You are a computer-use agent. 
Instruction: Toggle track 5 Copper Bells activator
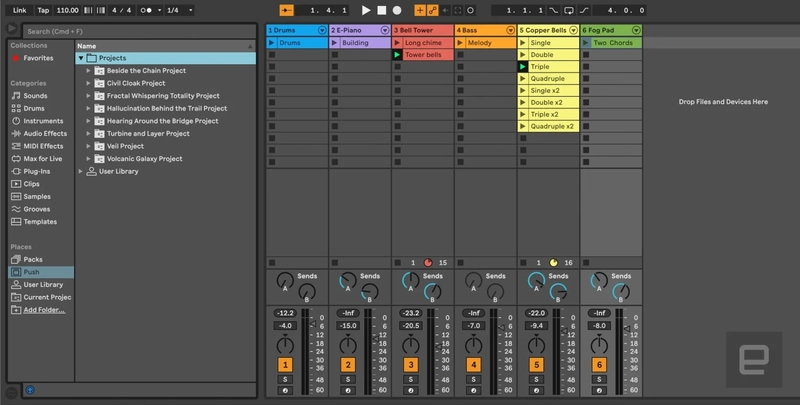pos(536,365)
